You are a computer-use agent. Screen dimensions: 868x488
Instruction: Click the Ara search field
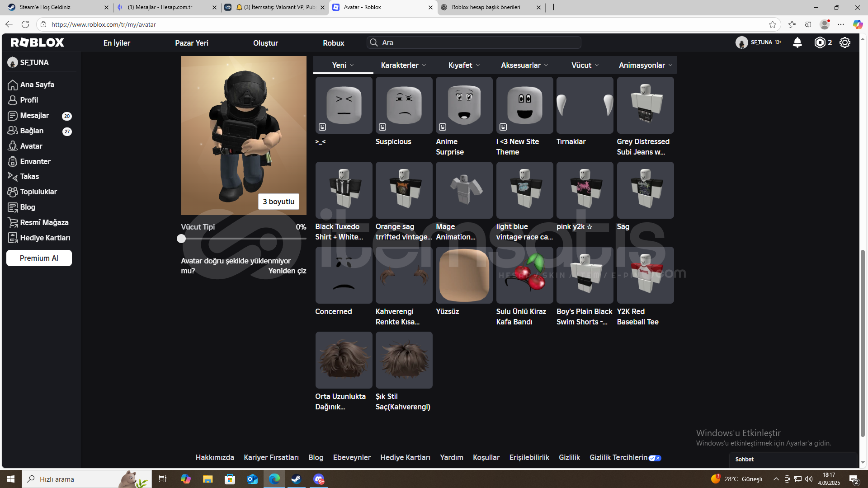tap(474, 42)
